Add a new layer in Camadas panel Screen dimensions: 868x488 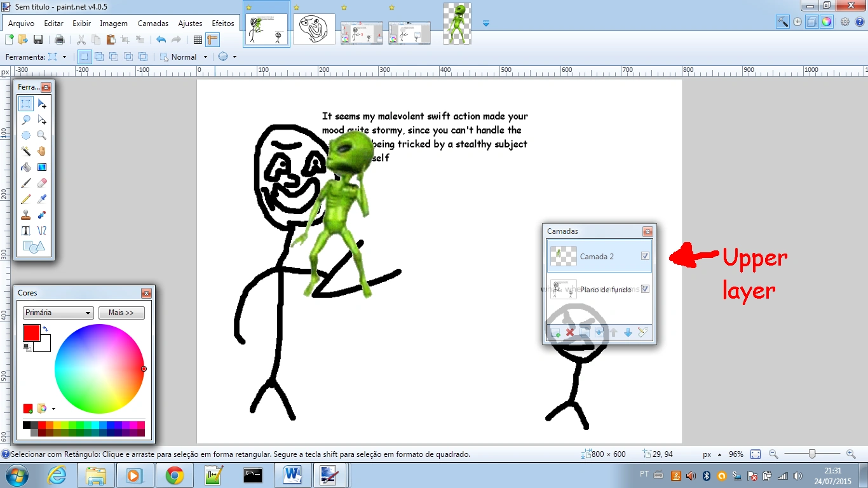555,332
